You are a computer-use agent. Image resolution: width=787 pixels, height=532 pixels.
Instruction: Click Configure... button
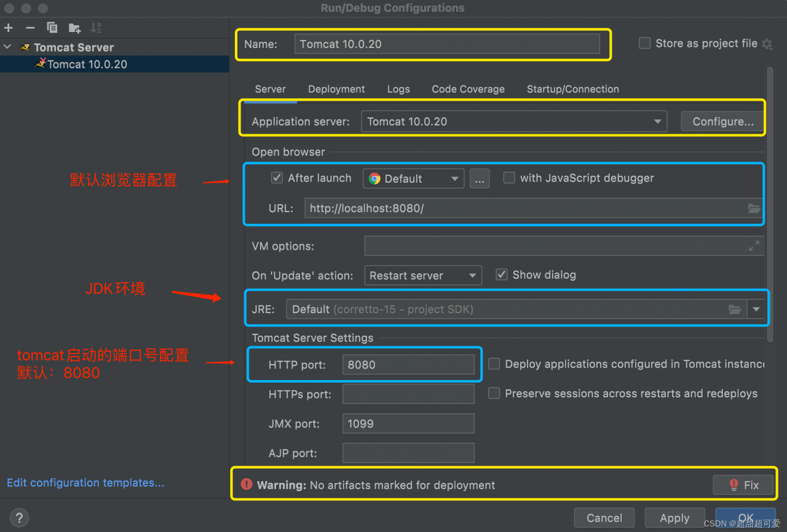coord(722,121)
